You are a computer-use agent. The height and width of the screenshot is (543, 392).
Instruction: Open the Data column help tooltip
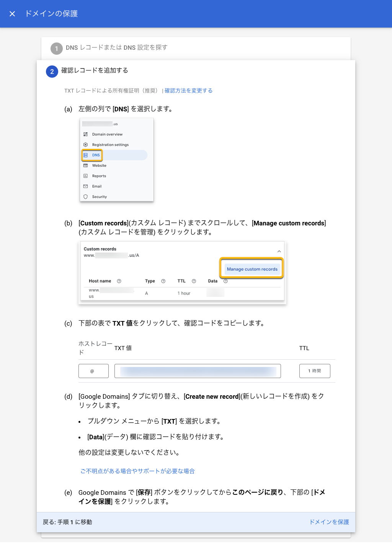tap(225, 281)
